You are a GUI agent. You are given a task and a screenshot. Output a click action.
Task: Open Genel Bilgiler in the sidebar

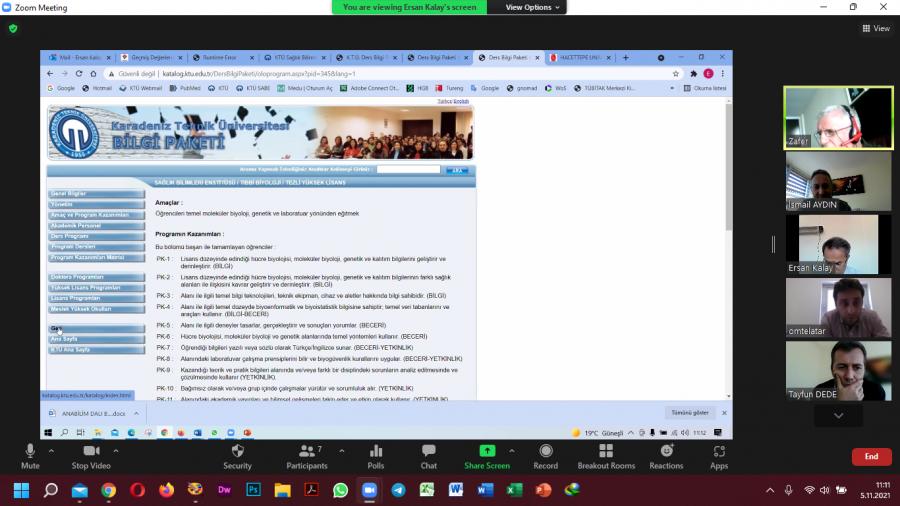click(x=96, y=194)
